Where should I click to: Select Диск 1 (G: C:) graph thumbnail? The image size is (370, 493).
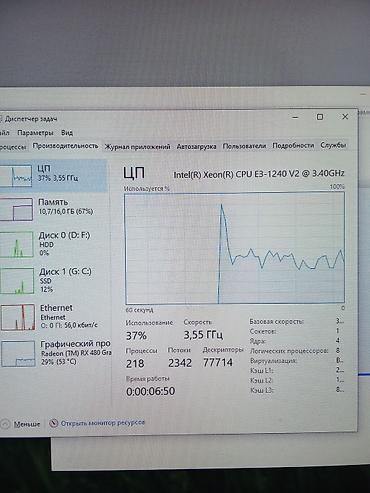(x=17, y=281)
